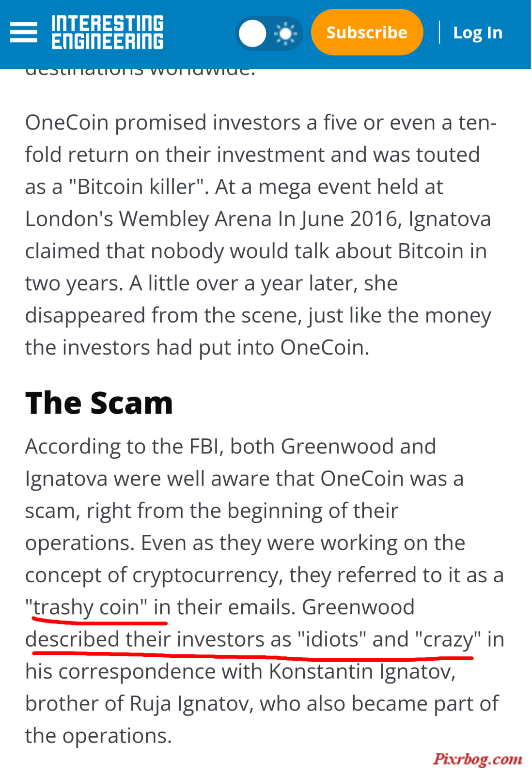Click the orange Subscribe button

367,32
